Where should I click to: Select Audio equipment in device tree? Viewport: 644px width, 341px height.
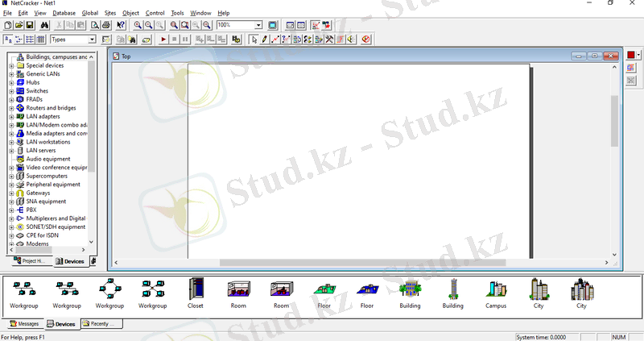[48, 159]
